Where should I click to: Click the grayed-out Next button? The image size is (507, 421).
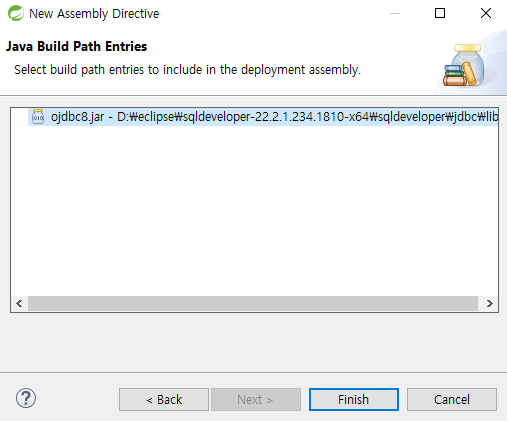coord(256,399)
